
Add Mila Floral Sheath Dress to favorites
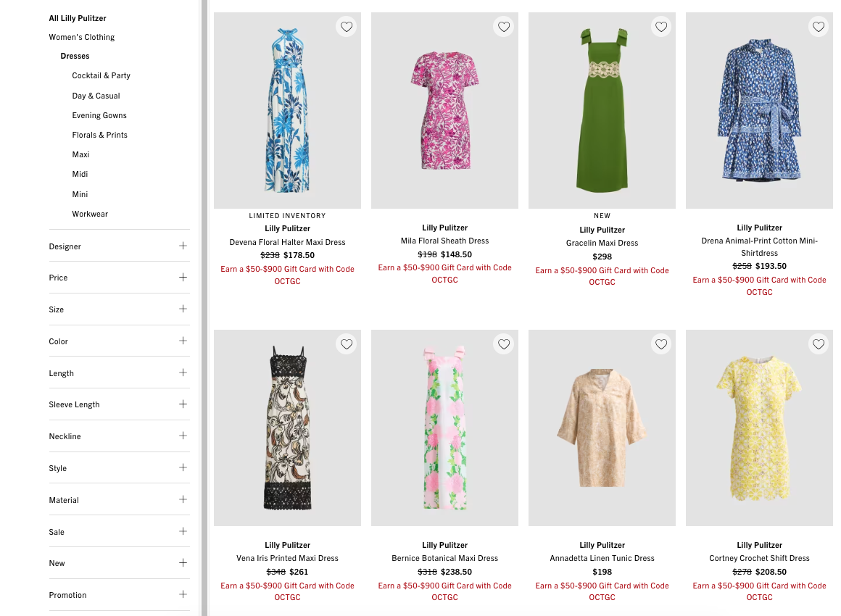504,27
